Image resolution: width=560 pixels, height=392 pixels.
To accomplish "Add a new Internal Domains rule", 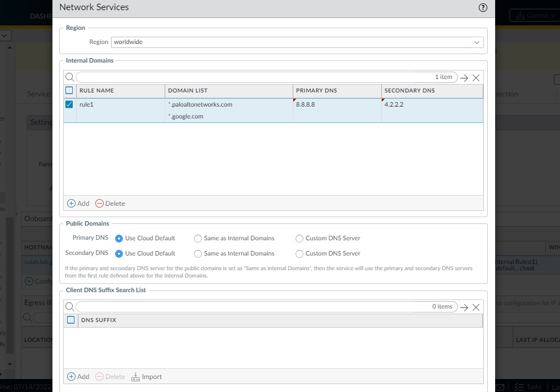I will (78, 203).
